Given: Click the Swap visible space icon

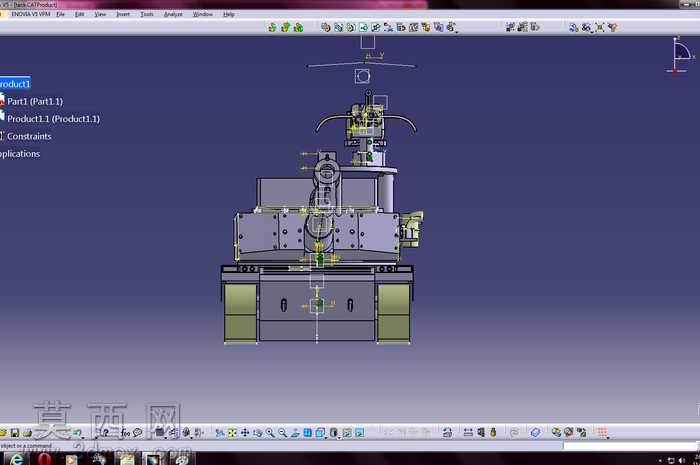Looking at the screenshot, I should (359, 432).
